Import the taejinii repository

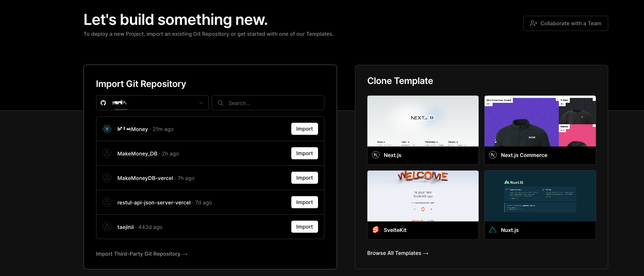(304, 227)
